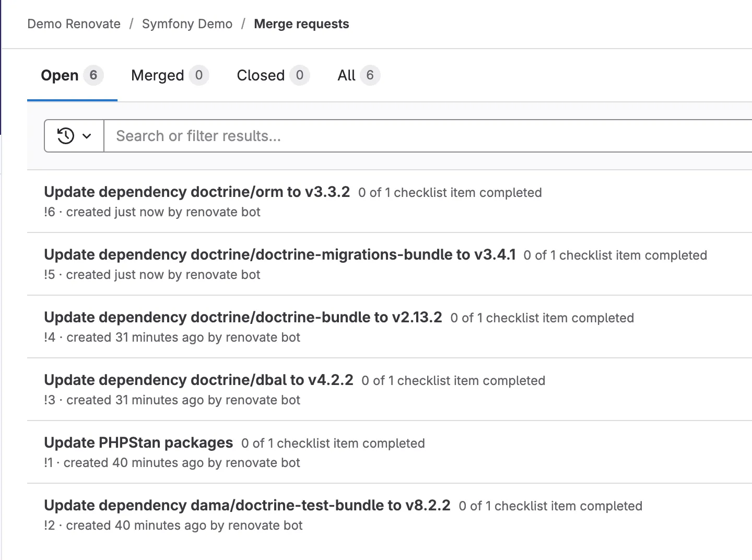Click the Merge requests breadcrumb
This screenshot has width=752, height=560.
point(301,24)
